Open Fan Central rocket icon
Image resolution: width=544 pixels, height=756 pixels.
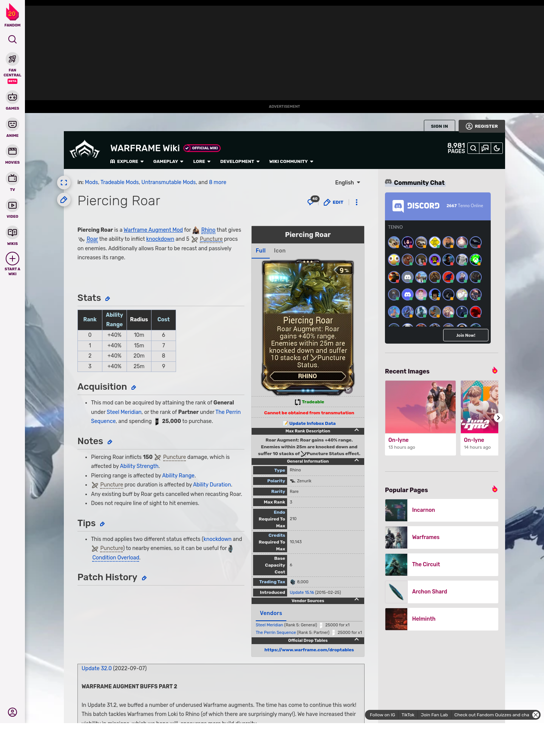point(12,59)
